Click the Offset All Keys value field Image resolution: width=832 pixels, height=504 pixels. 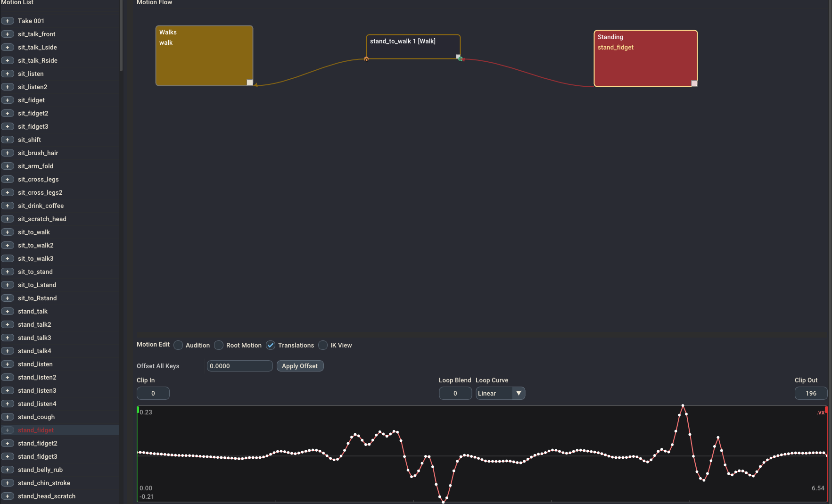pyautogui.click(x=239, y=366)
